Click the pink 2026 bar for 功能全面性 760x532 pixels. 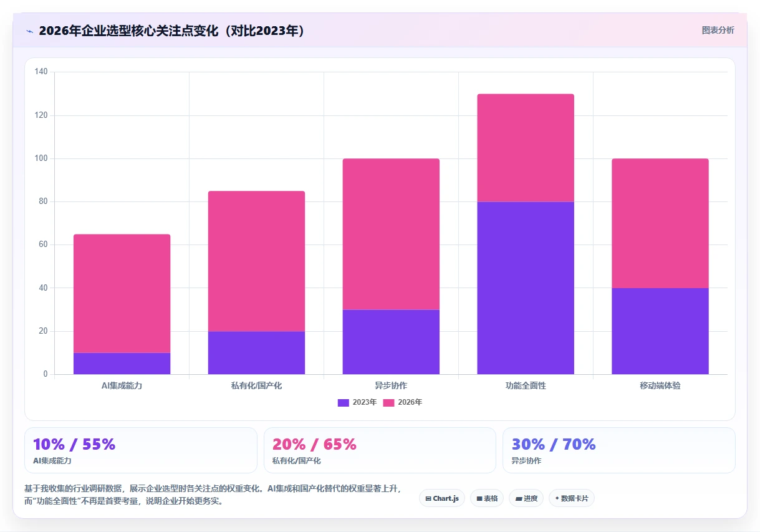[x=526, y=148]
